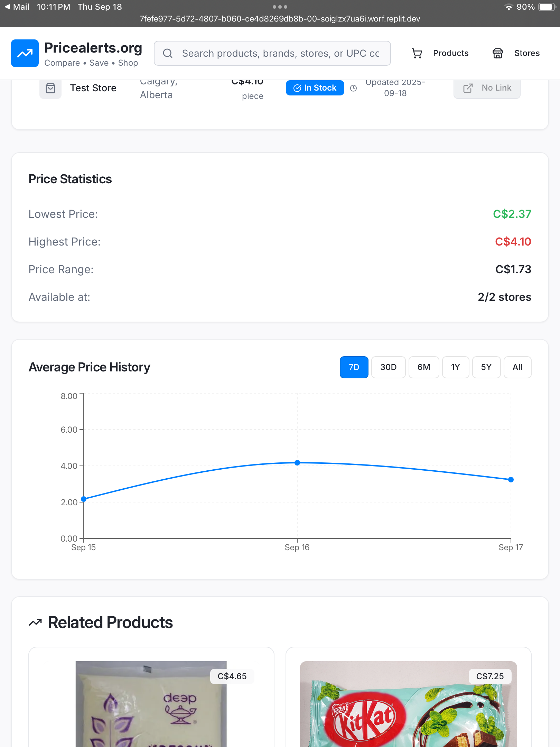This screenshot has height=747, width=560.
Task: Open the Deep product thumbnail
Action: (x=151, y=704)
